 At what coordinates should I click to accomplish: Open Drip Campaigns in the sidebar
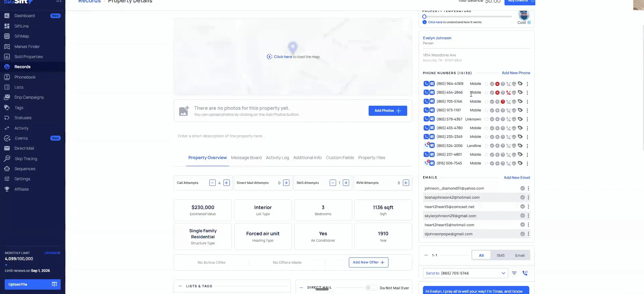(29, 97)
